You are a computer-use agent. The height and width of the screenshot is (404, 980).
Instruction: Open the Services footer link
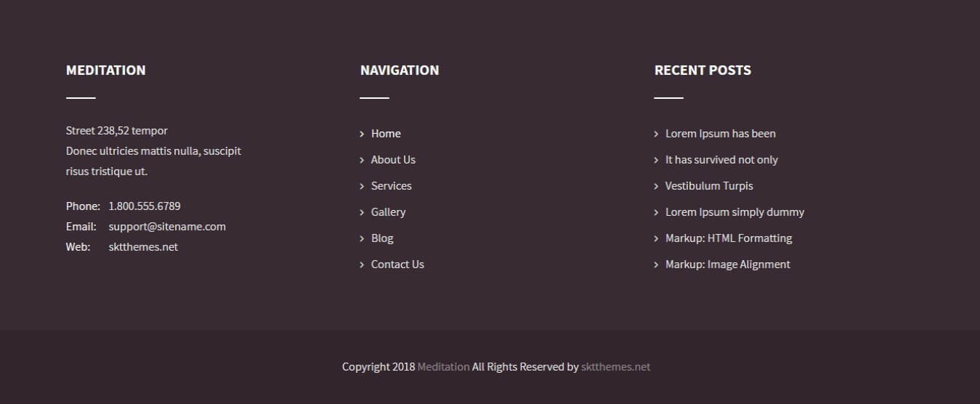[391, 186]
